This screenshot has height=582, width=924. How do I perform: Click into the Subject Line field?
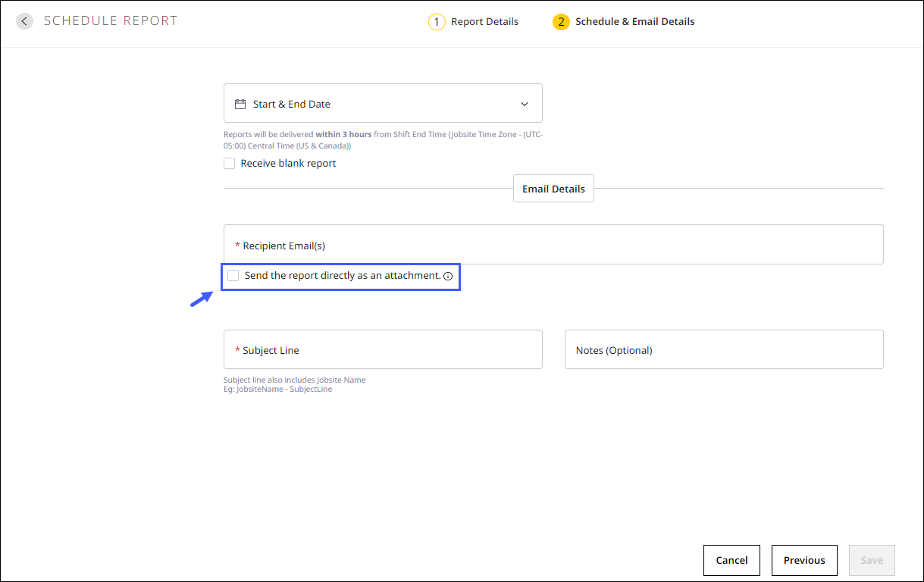(x=383, y=349)
